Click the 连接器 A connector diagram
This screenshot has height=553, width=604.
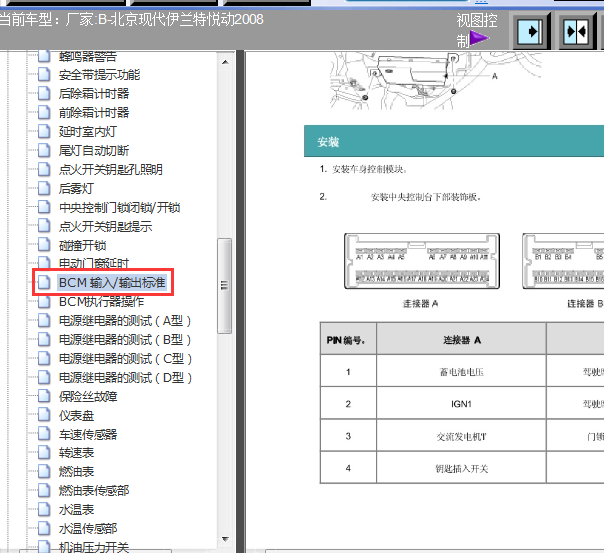pyautogui.click(x=422, y=261)
